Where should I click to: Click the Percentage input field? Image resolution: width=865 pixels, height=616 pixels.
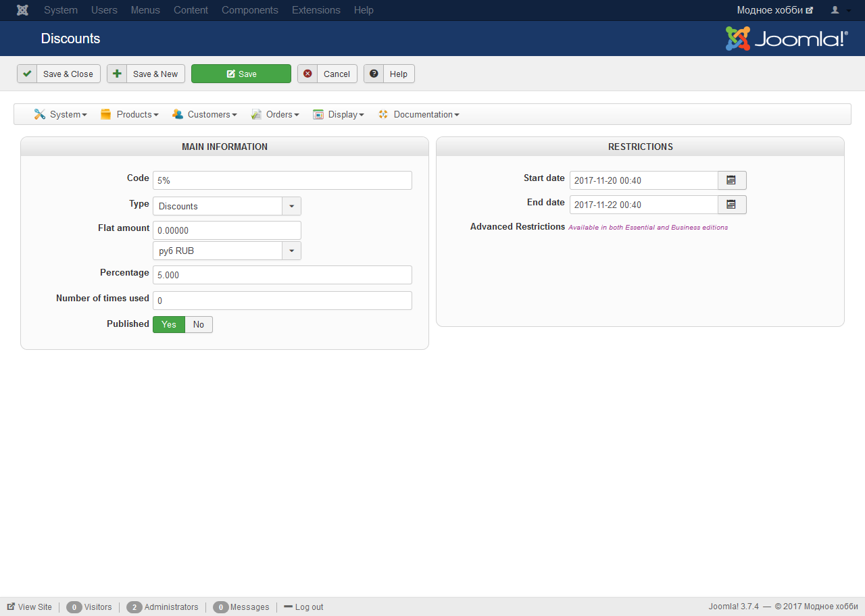tap(282, 275)
